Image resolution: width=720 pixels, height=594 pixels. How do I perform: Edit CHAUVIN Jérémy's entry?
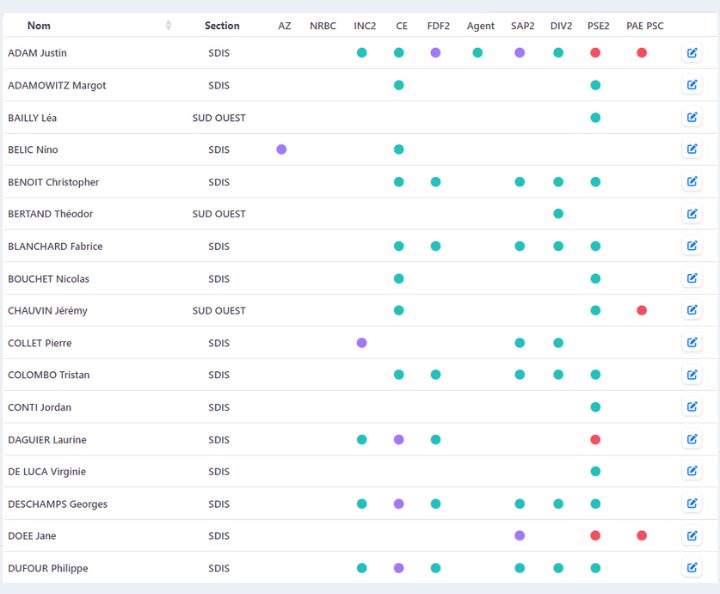[x=692, y=310]
